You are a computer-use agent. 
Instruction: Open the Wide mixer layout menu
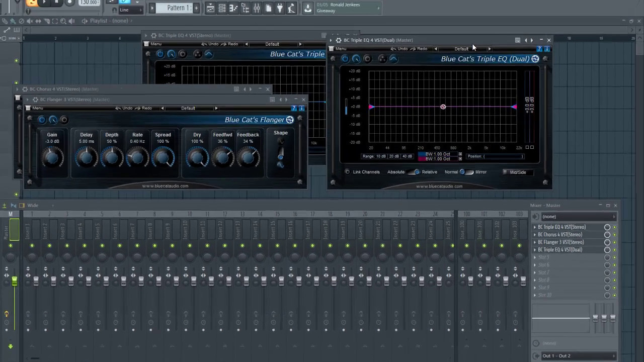(33, 205)
